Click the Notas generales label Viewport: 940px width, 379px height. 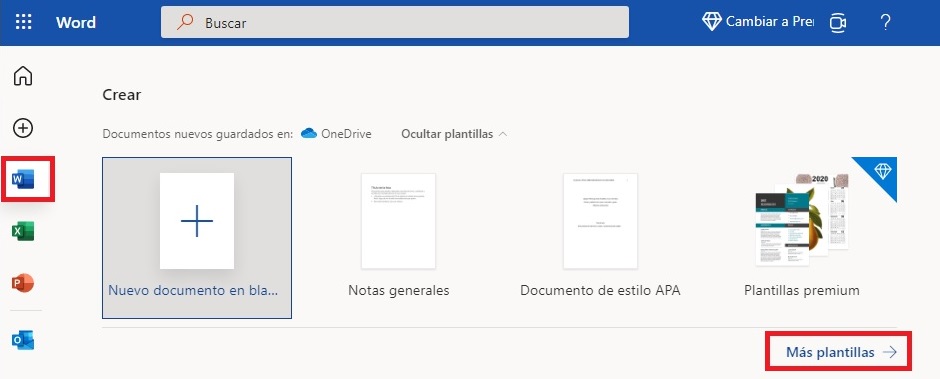point(399,291)
